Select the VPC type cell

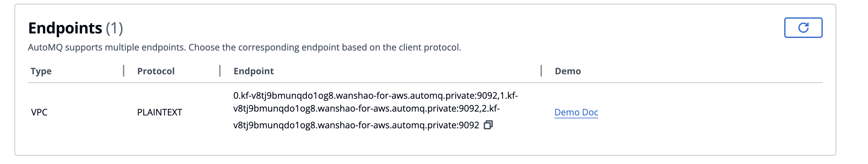[x=39, y=112]
